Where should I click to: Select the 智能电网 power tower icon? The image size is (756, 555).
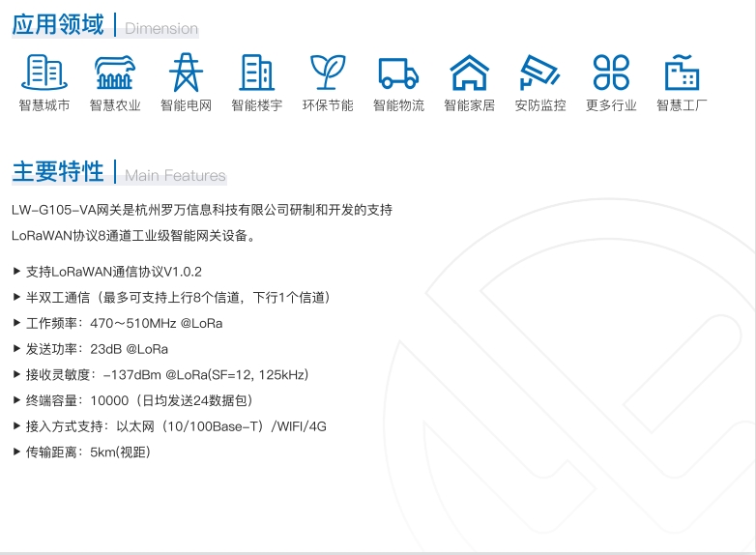click(187, 72)
